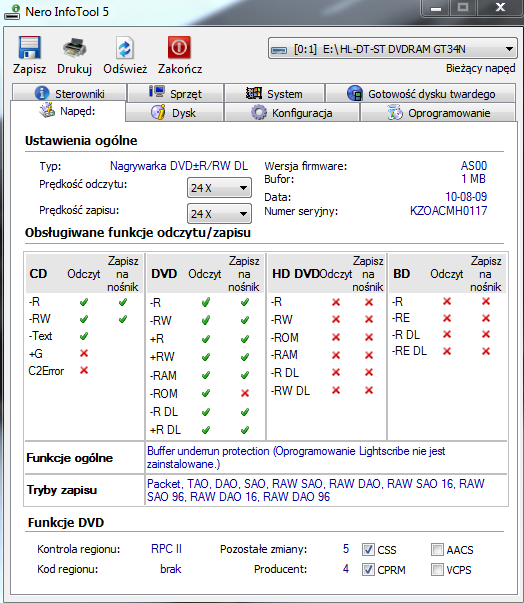
Task: Open the Konfiguracja tab
Action: pyautogui.click(x=292, y=113)
